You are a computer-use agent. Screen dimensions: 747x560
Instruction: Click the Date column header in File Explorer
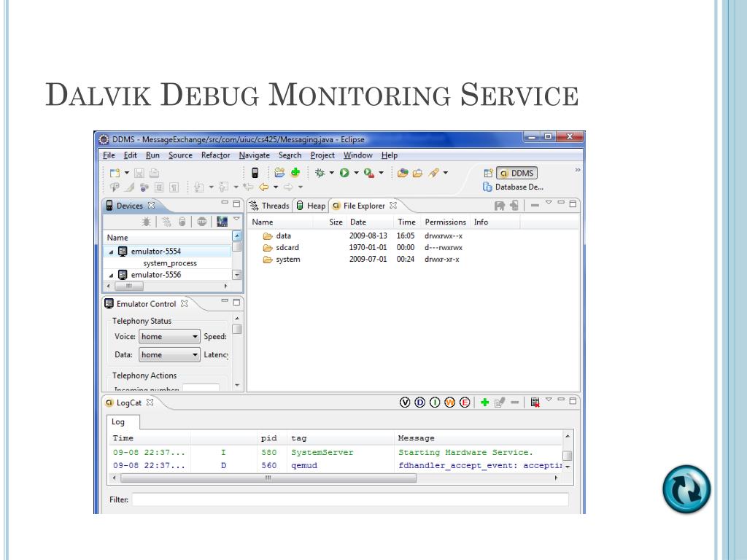click(371, 222)
